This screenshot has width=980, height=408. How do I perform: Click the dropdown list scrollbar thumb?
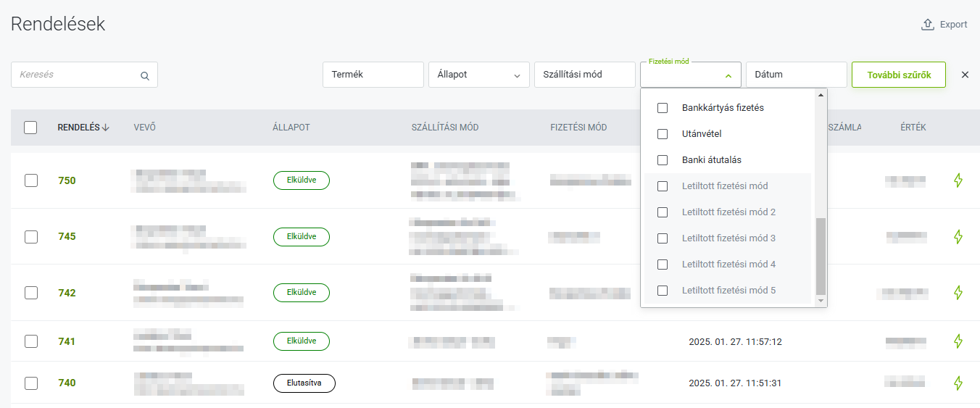pyautogui.click(x=821, y=255)
